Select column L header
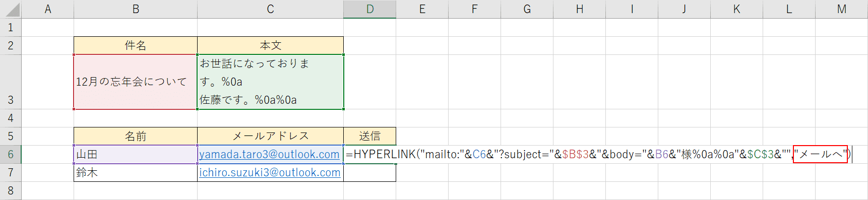This screenshot has height=200, width=868. click(789, 9)
